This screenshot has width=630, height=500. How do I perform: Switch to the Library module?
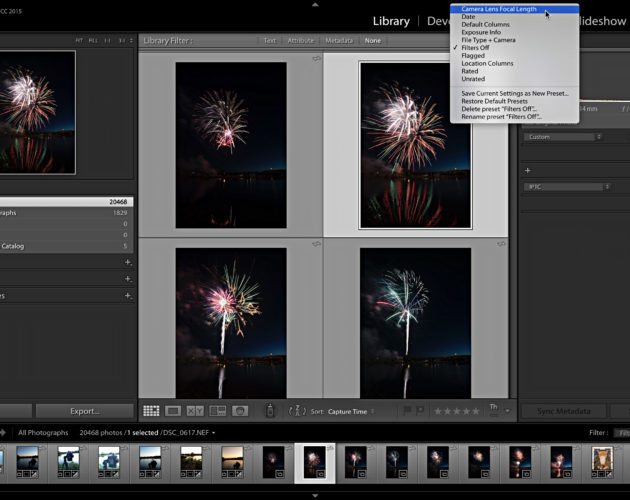(391, 21)
